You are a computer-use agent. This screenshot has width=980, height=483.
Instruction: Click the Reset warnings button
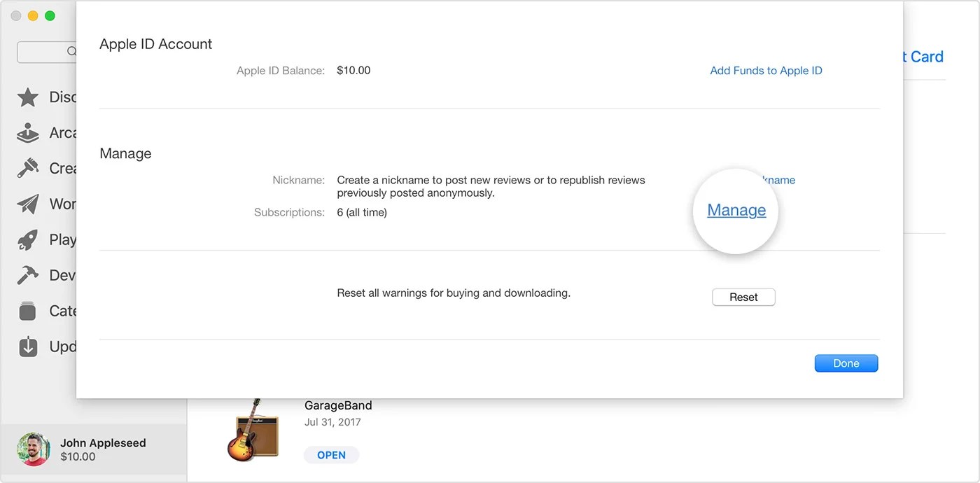point(743,297)
